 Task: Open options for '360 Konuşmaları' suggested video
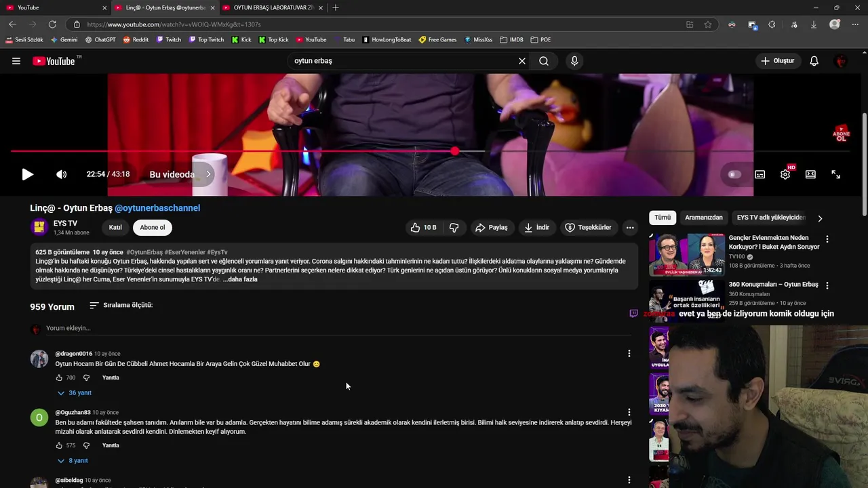[827, 285]
